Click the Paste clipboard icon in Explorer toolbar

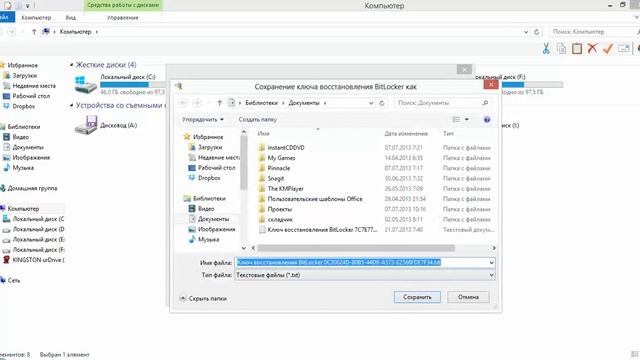(x=577, y=49)
